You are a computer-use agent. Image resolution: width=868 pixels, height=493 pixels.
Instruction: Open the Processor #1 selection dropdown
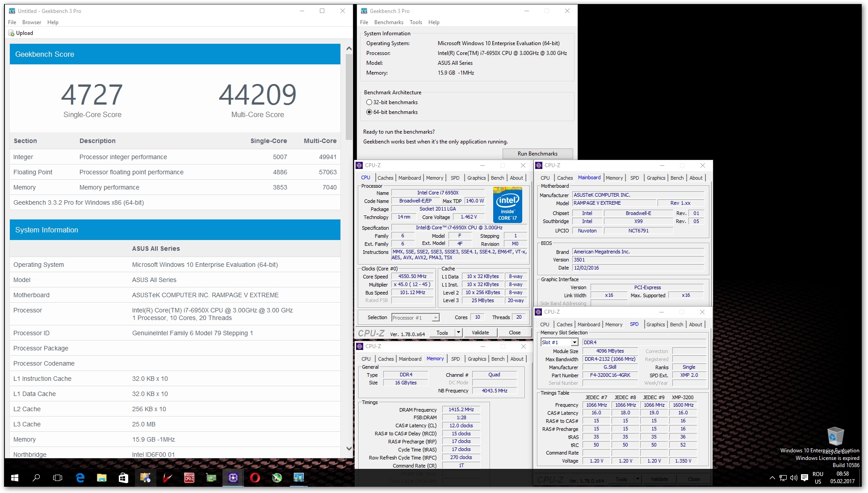point(415,318)
